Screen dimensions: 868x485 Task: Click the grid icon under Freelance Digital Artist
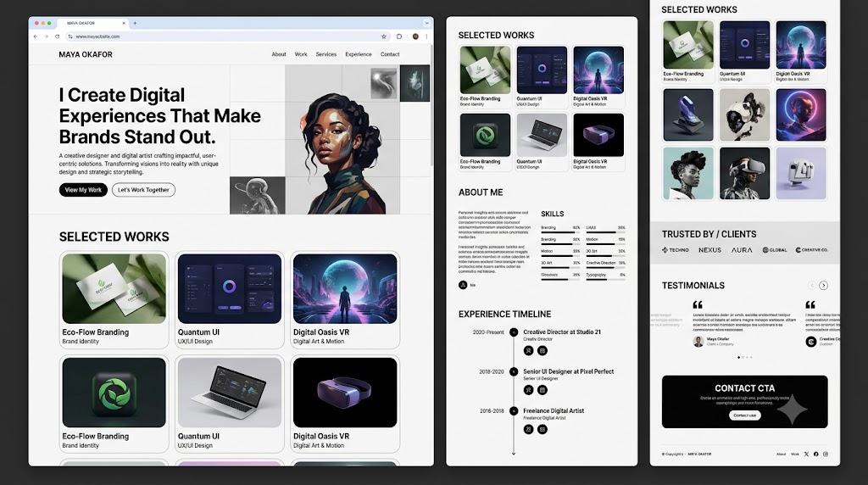coord(542,429)
